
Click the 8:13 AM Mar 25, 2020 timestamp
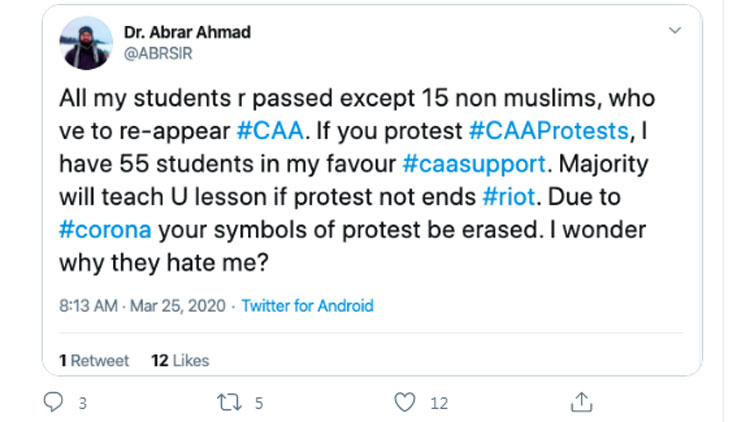(x=139, y=306)
